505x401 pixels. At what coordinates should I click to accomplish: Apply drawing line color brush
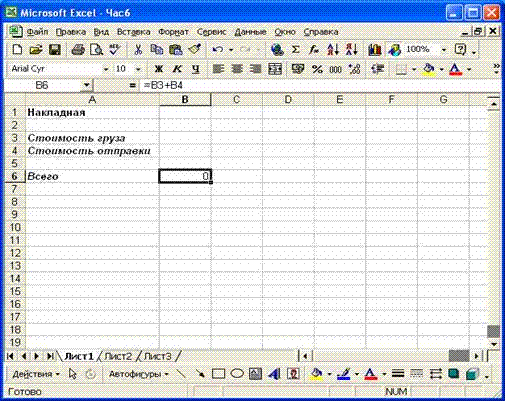[344, 374]
